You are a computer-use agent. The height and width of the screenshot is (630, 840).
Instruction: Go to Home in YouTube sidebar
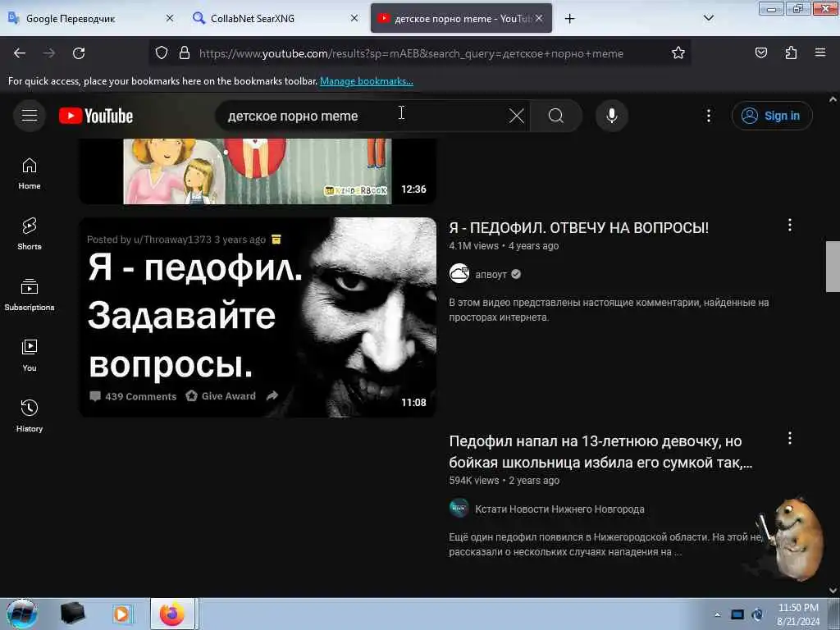[x=30, y=174]
